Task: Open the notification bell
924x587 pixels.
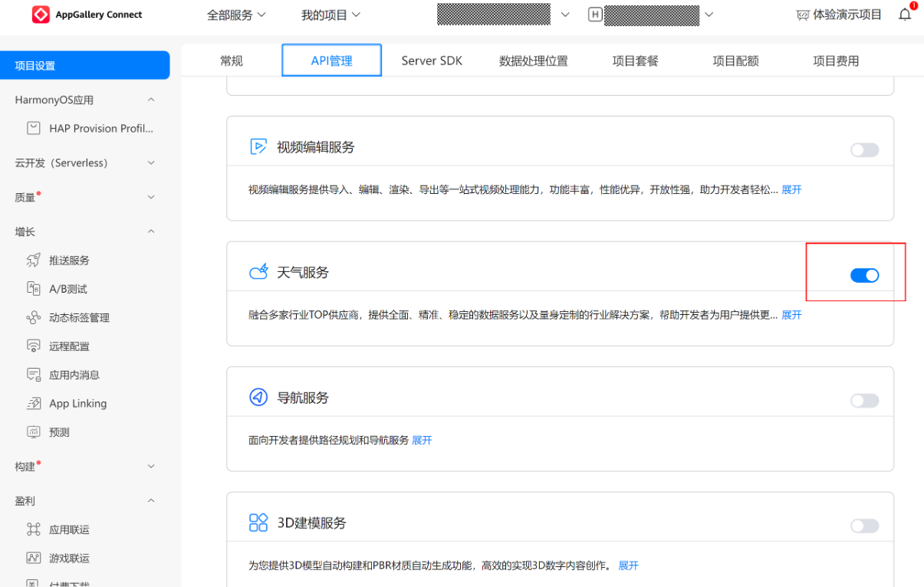Action: [905, 15]
